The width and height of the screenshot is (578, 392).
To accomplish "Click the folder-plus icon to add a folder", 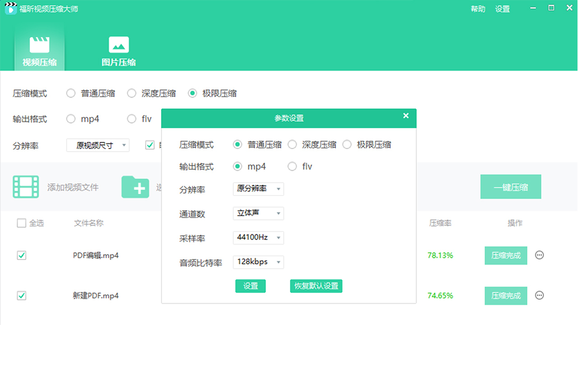I will coord(135,187).
